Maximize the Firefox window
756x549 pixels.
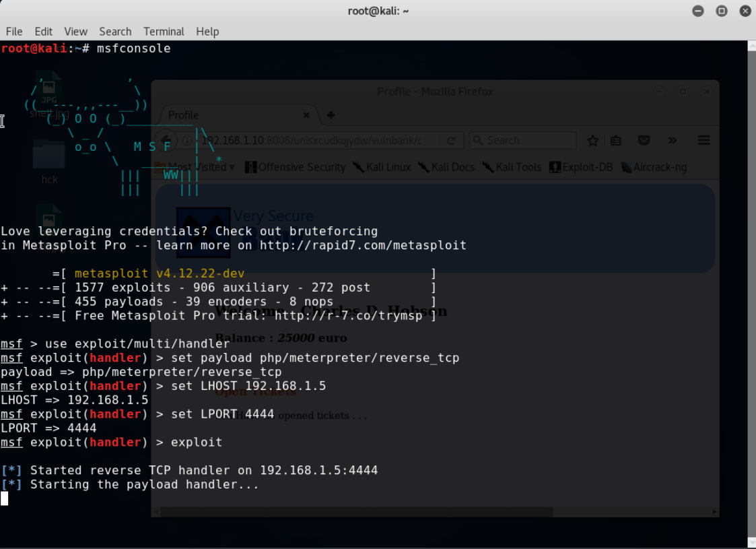[683, 91]
